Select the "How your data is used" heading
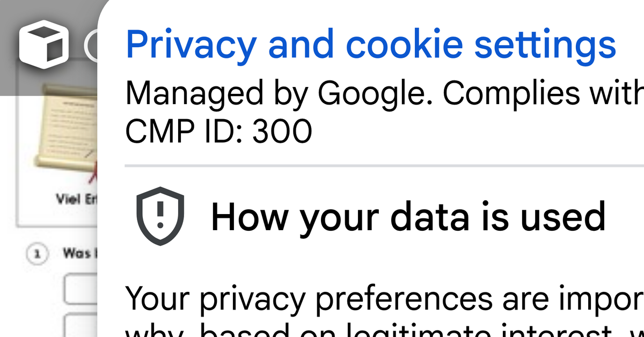 408,217
